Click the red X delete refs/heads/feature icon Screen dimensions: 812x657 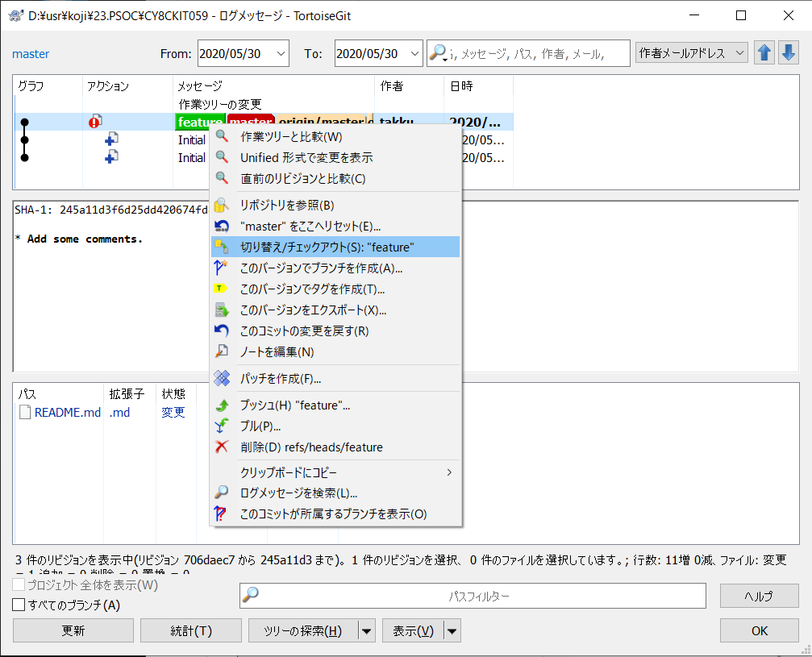click(222, 447)
